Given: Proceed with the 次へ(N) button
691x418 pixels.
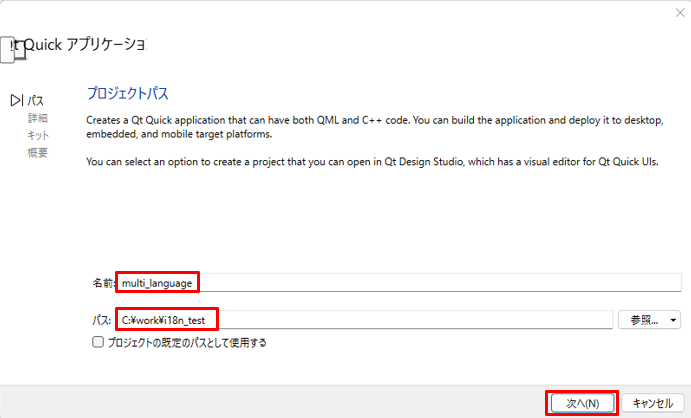Looking at the screenshot, I should 582,402.
